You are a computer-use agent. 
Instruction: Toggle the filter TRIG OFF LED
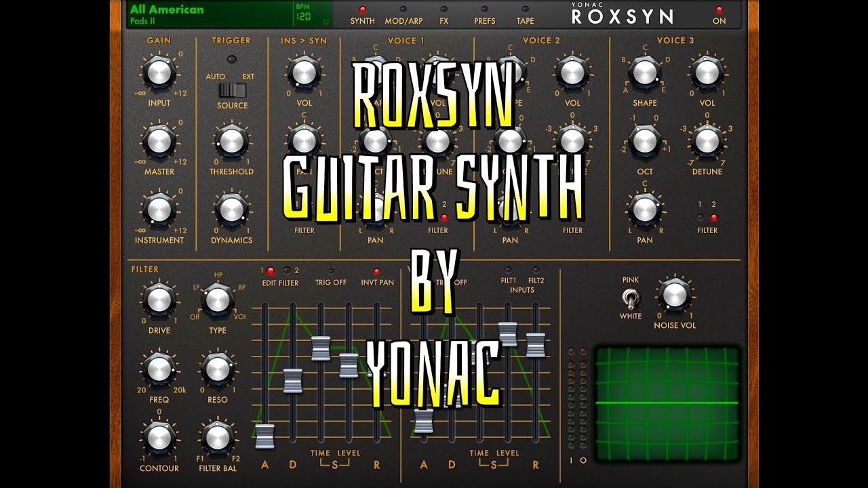pos(330,271)
